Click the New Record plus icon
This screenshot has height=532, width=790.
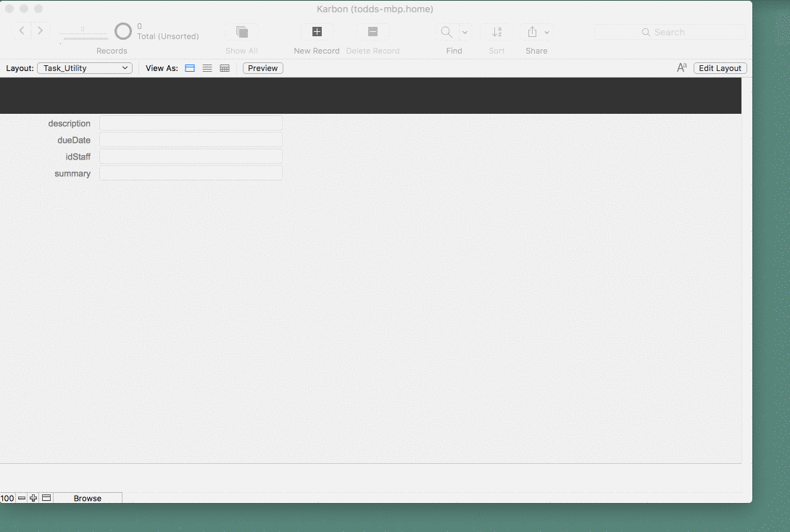[x=317, y=32]
